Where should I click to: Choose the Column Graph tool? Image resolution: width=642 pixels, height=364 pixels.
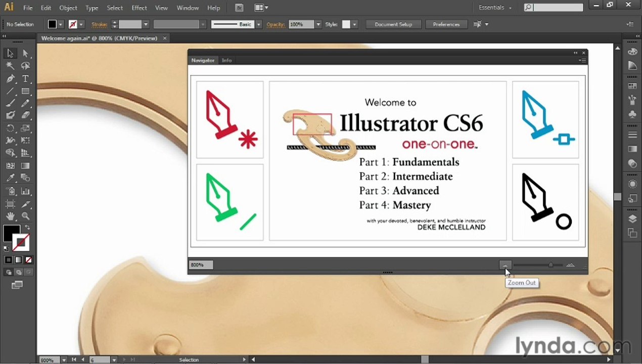[x=25, y=192]
